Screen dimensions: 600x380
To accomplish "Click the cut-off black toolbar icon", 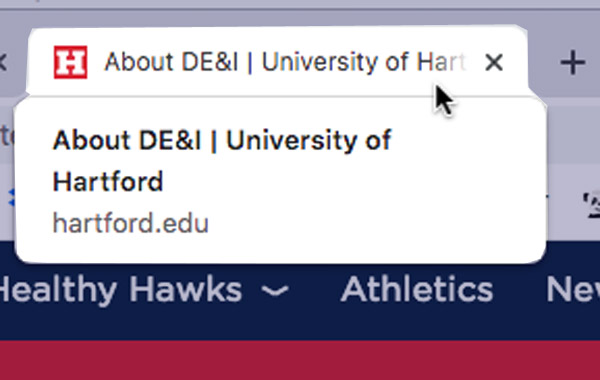I will click(591, 205).
